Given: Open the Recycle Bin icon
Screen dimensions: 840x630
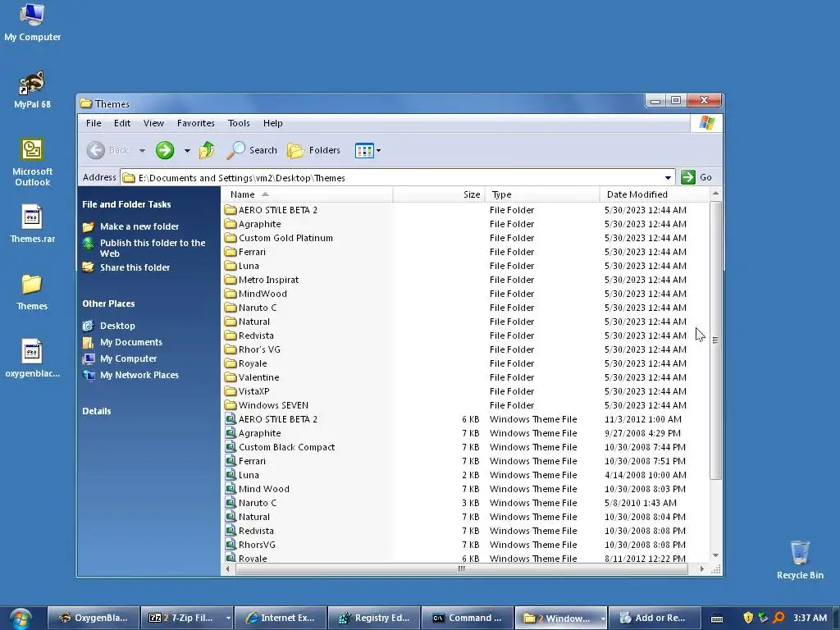Looking at the screenshot, I should pos(800,559).
